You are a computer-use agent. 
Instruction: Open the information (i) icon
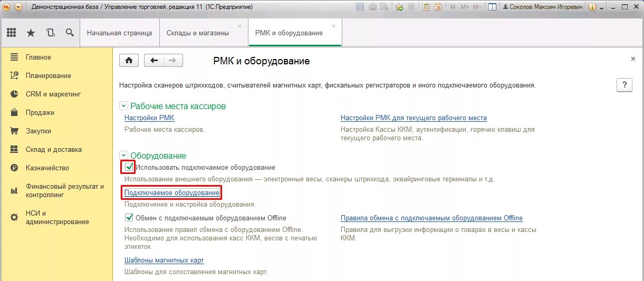[592, 7]
